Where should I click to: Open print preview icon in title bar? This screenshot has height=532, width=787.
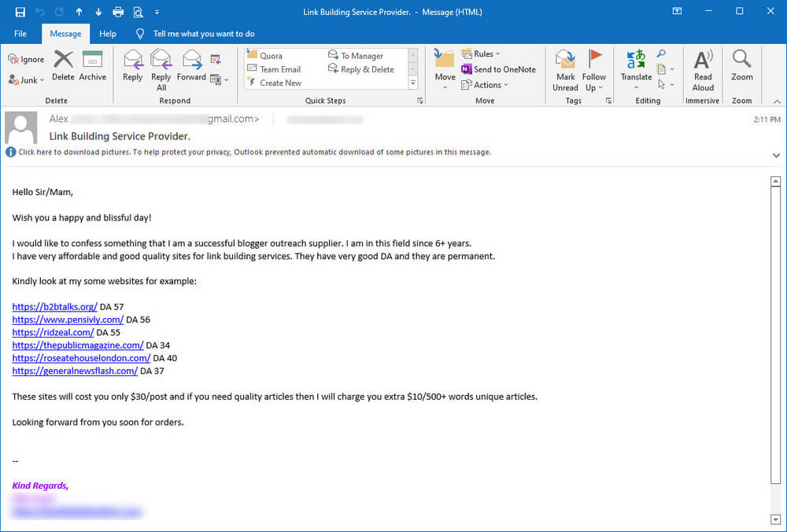coord(138,12)
